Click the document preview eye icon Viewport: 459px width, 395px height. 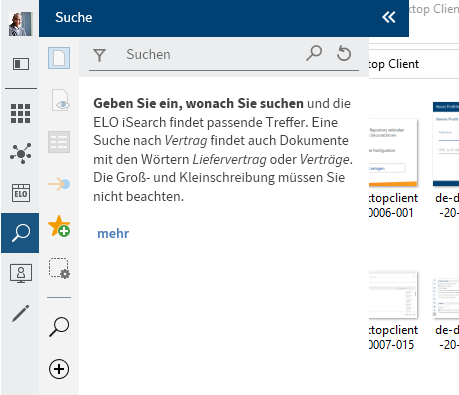(x=60, y=100)
